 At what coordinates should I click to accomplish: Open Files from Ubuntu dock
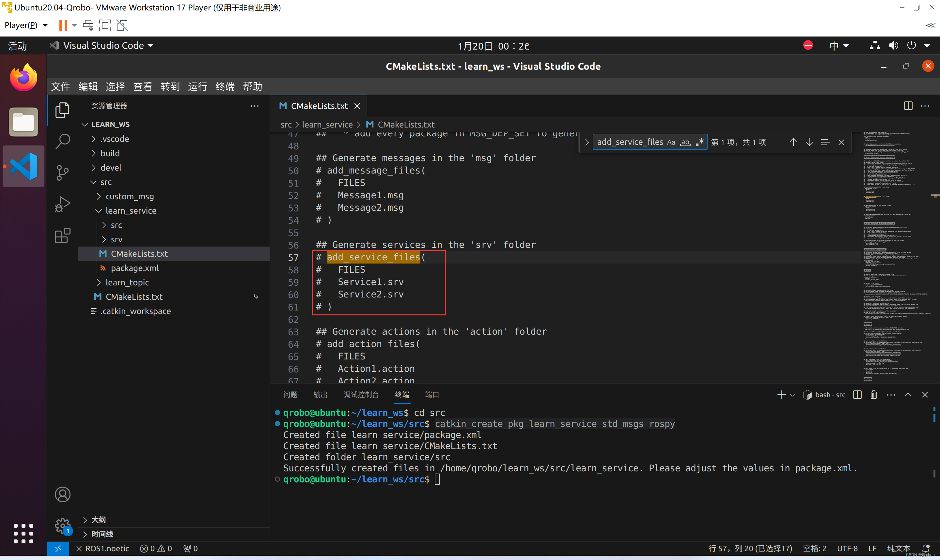[x=23, y=122]
